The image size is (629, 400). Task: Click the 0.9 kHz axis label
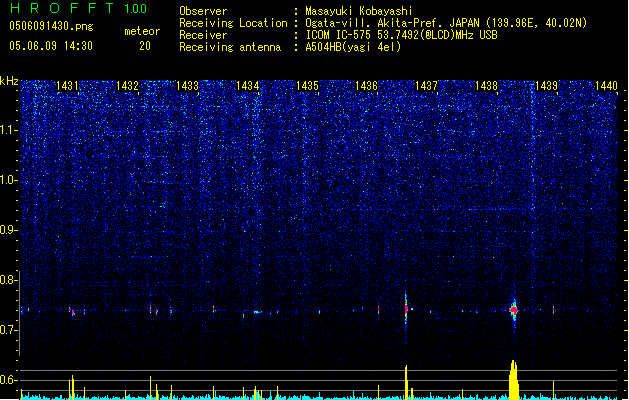click(x=8, y=230)
